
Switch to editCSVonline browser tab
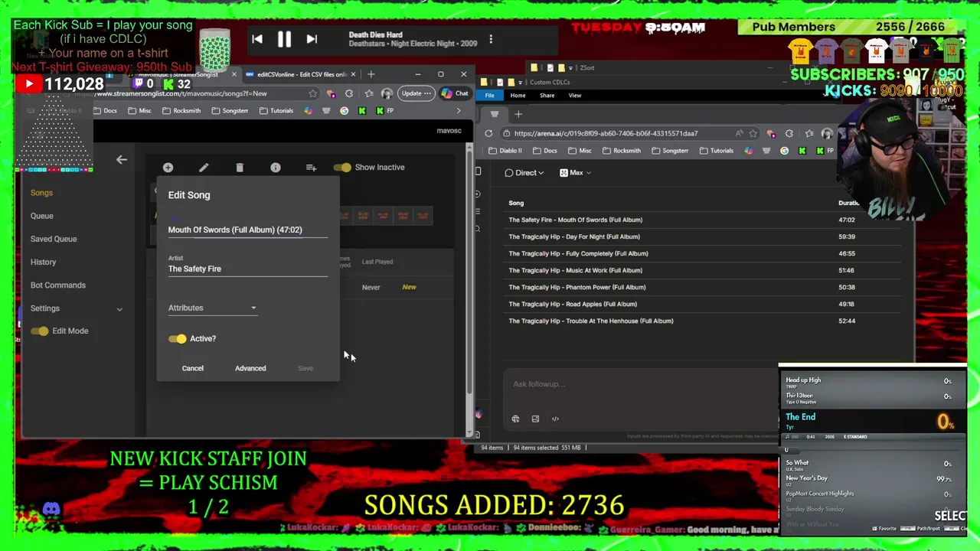(300, 74)
